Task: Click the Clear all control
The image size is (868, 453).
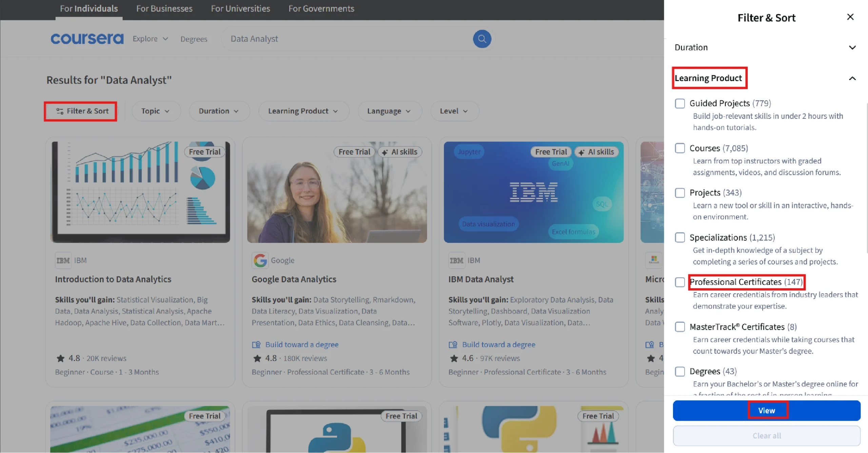Action: [766, 436]
